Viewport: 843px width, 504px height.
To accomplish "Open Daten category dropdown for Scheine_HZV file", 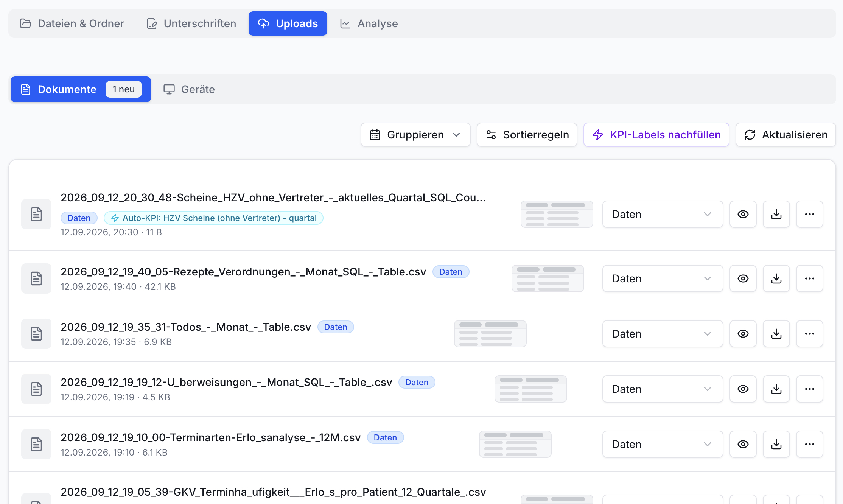I will coord(663,214).
